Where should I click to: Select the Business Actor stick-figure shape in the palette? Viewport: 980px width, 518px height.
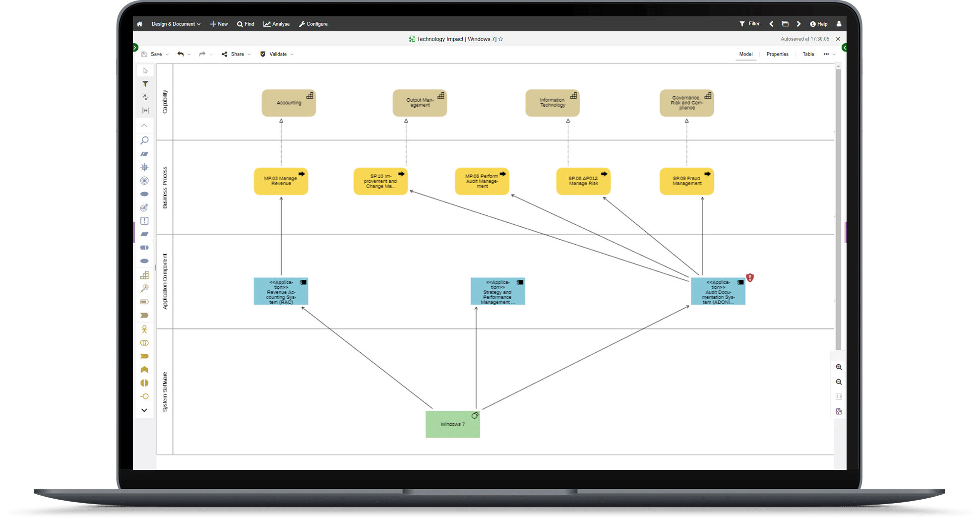[x=144, y=329]
